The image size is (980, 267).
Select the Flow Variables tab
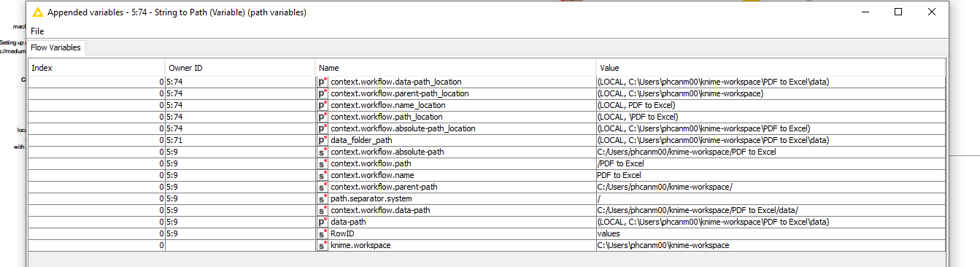point(56,47)
